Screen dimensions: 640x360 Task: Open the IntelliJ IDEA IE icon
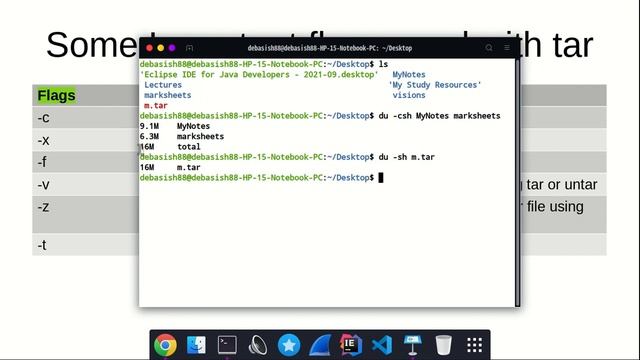(x=351, y=345)
